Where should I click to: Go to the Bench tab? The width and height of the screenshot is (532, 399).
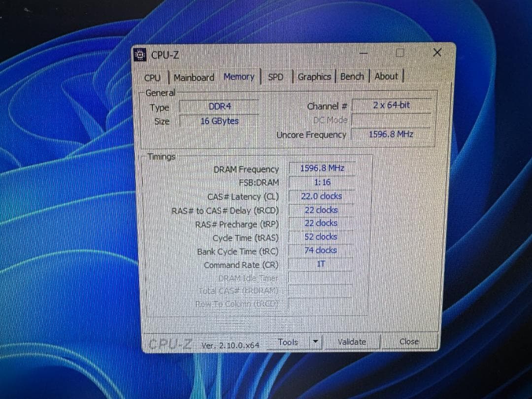352,76
